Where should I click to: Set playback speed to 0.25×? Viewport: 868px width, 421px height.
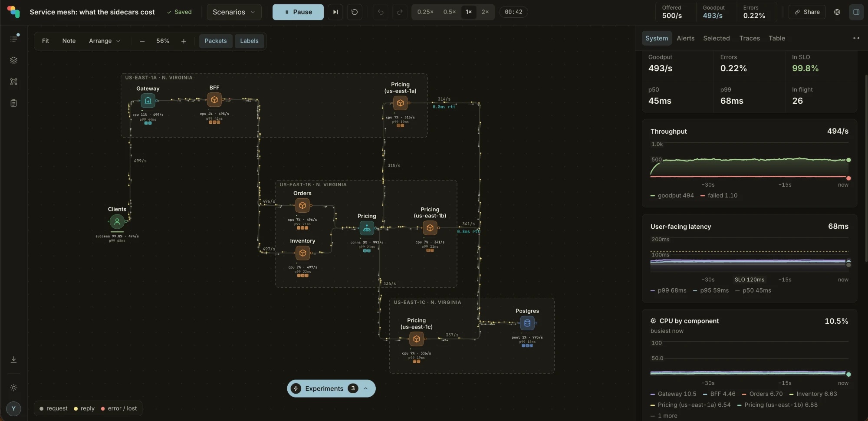click(x=425, y=12)
